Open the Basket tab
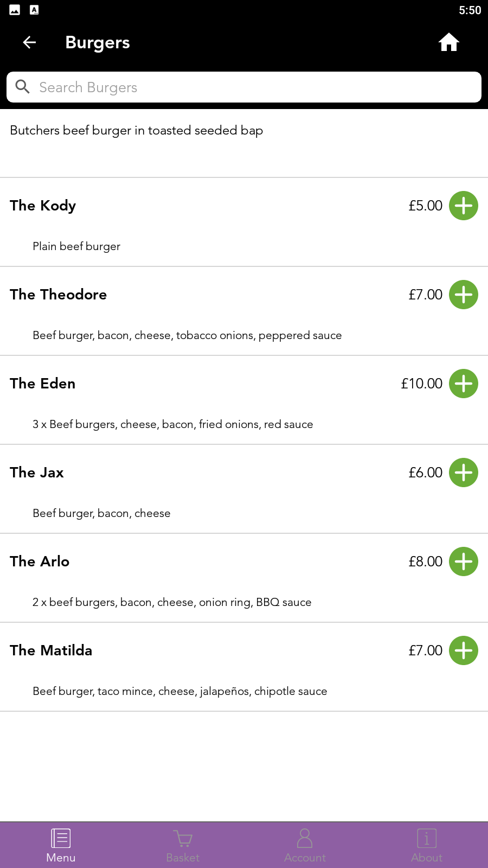Screen dimensions: 488x868 183,845
